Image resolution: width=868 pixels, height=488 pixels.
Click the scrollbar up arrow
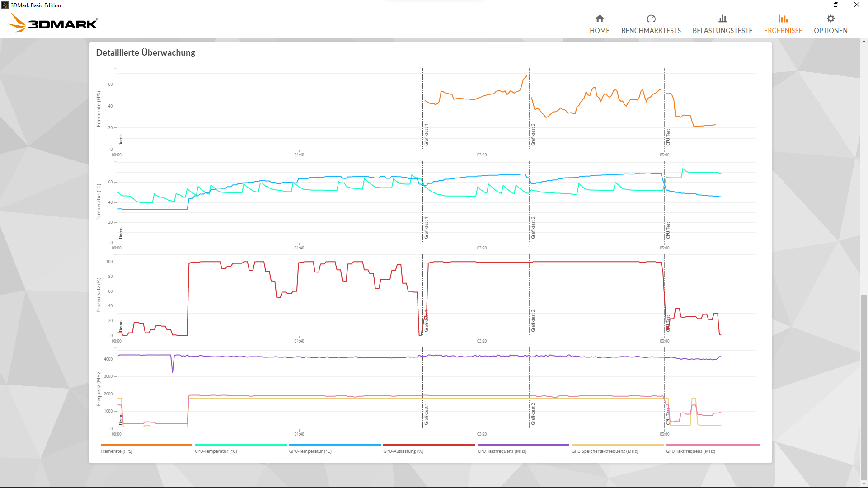tap(863, 41)
